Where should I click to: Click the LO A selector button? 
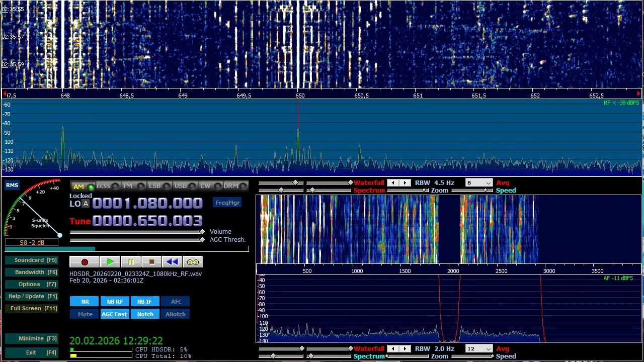coord(86,204)
